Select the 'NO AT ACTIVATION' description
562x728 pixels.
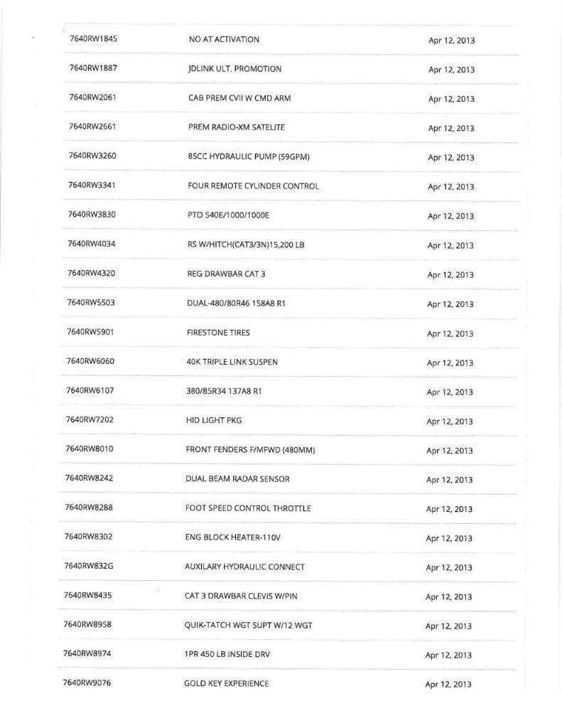[x=224, y=39]
